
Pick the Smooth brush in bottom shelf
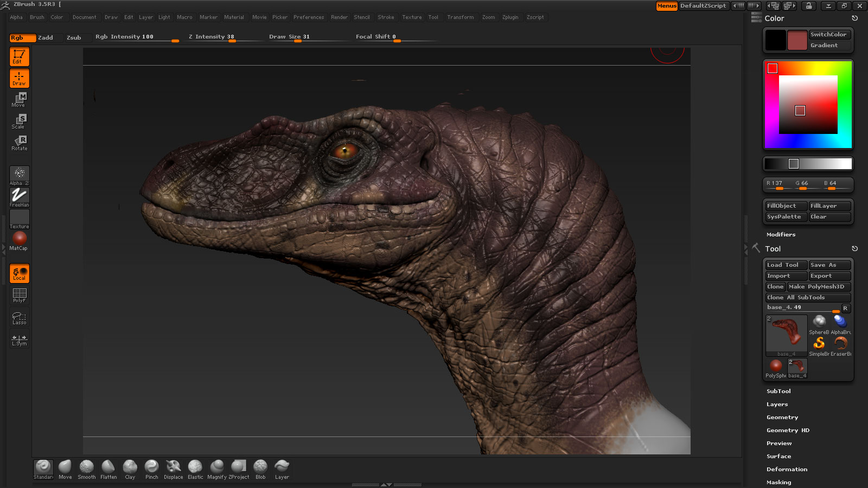pos(86,467)
